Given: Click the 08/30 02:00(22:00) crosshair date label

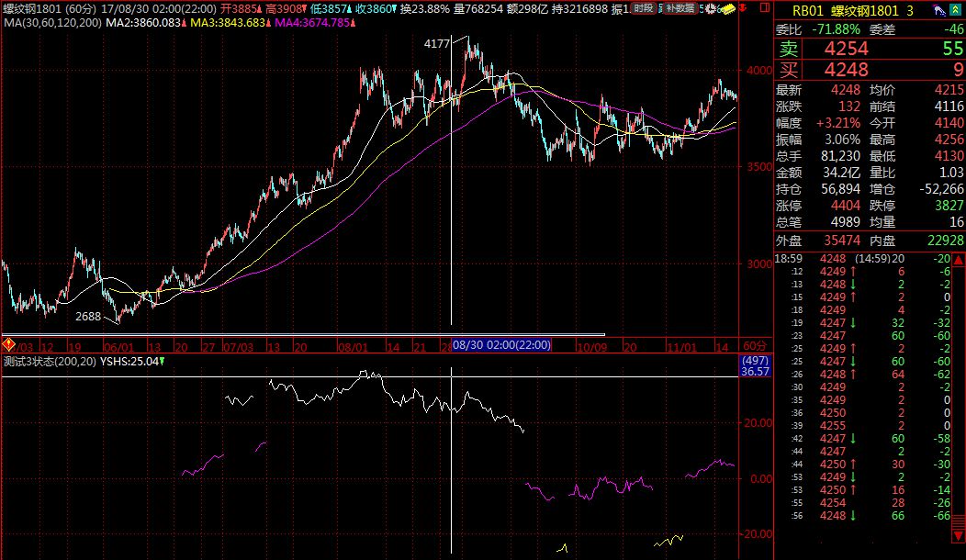Looking at the screenshot, I should [x=501, y=345].
